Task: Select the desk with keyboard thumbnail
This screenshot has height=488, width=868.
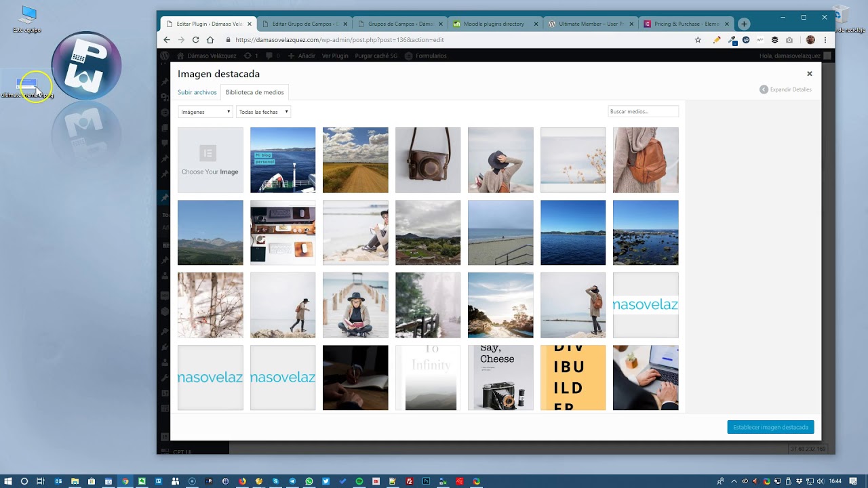Action: coord(283,232)
